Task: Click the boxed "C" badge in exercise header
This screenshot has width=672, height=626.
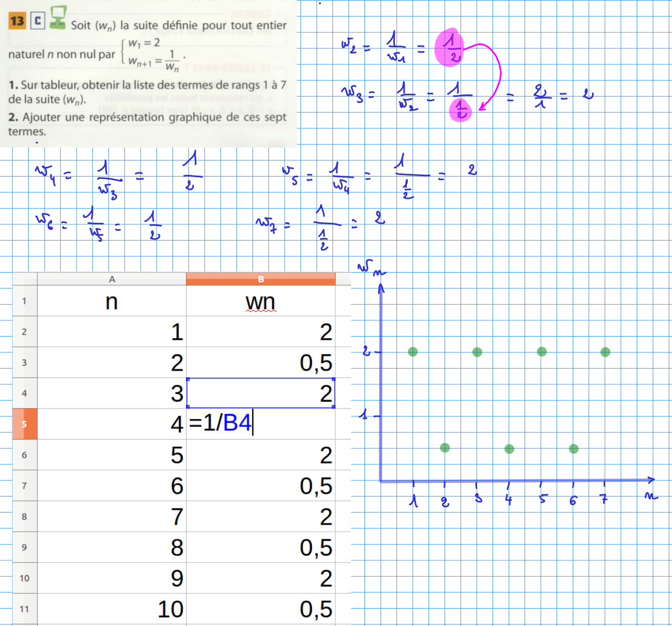Action: (x=37, y=21)
